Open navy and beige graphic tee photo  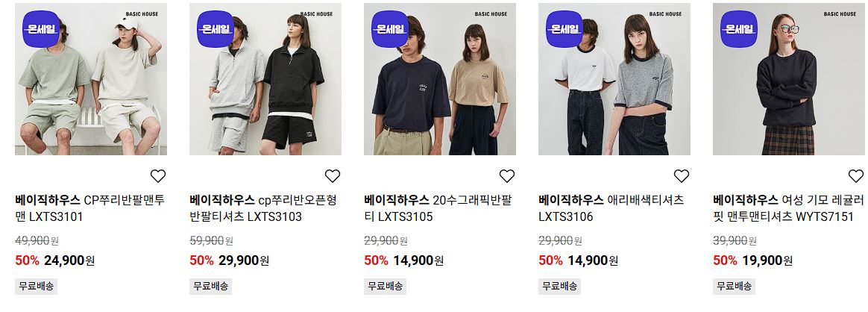pyautogui.click(x=439, y=79)
